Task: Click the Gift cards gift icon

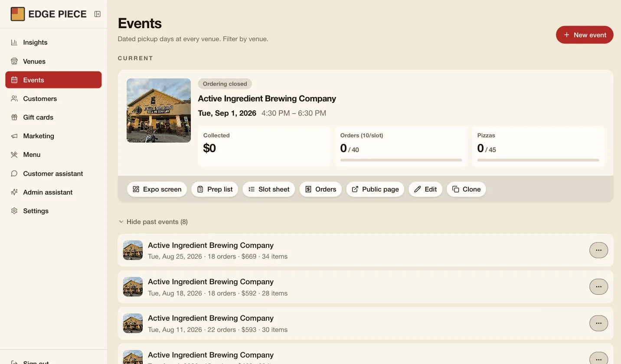Action: click(14, 117)
